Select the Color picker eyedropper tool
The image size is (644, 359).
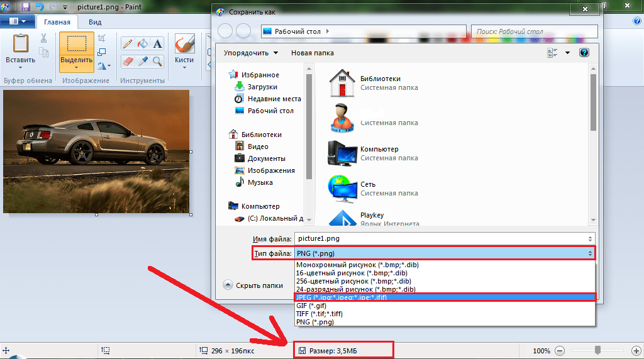click(x=143, y=61)
